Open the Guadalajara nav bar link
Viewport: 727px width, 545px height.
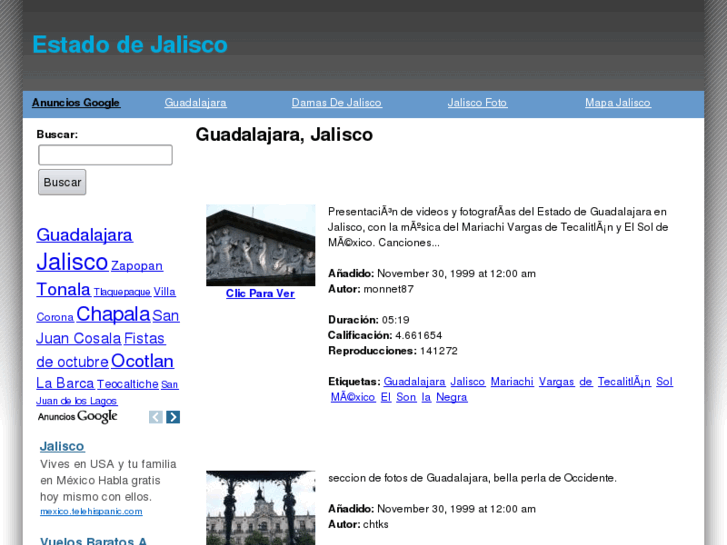click(195, 103)
